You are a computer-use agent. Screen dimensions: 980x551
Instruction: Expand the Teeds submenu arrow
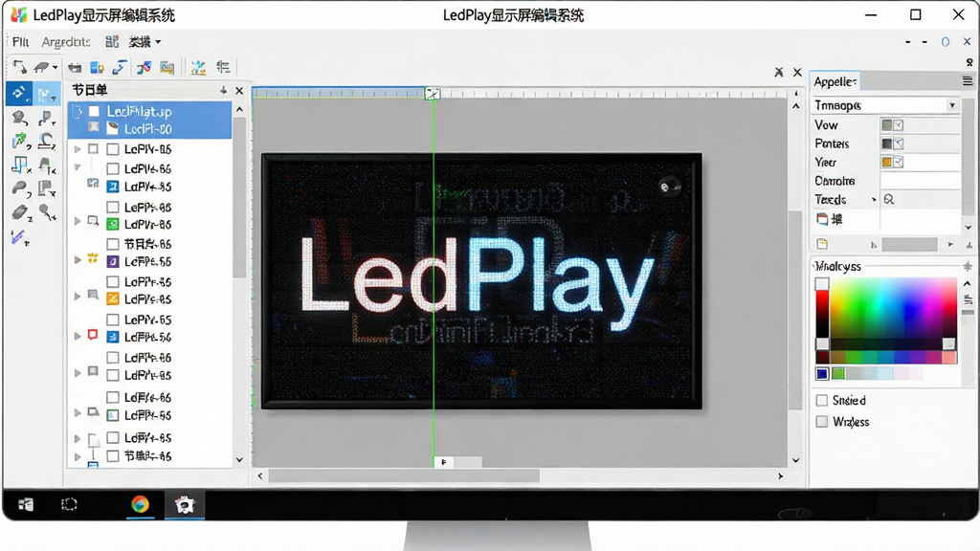point(874,199)
